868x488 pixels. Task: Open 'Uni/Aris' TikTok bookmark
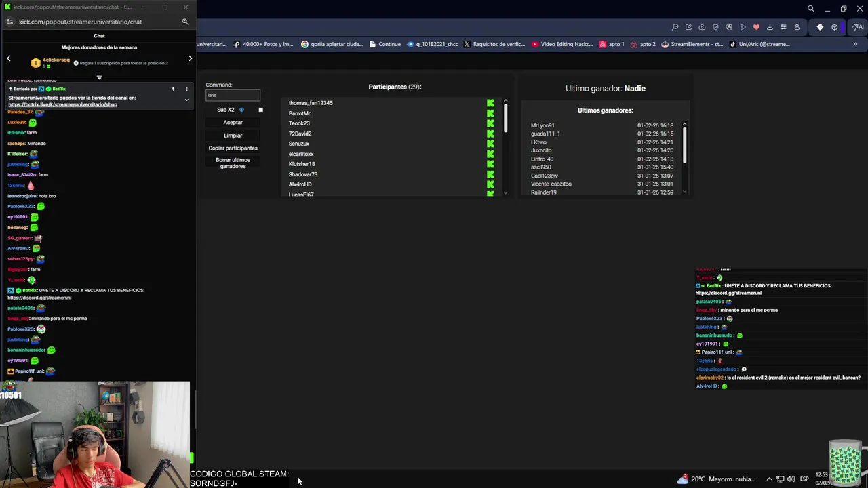click(759, 44)
